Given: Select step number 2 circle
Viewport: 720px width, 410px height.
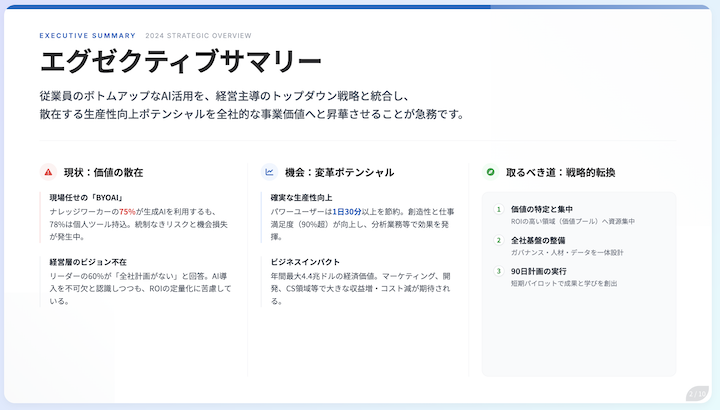Looking at the screenshot, I should point(499,240).
